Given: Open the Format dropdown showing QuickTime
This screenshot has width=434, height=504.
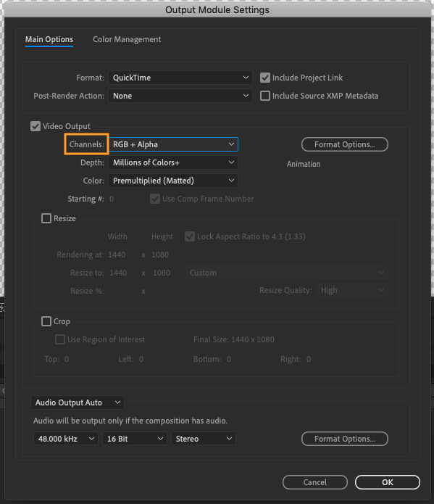Looking at the screenshot, I should [180, 78].
